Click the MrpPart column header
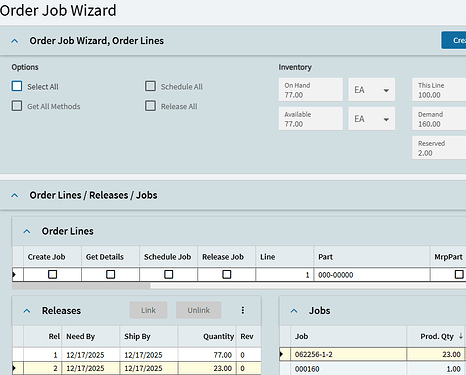The width and height of the screenshot is (466, 375). [x=448, y=257]
